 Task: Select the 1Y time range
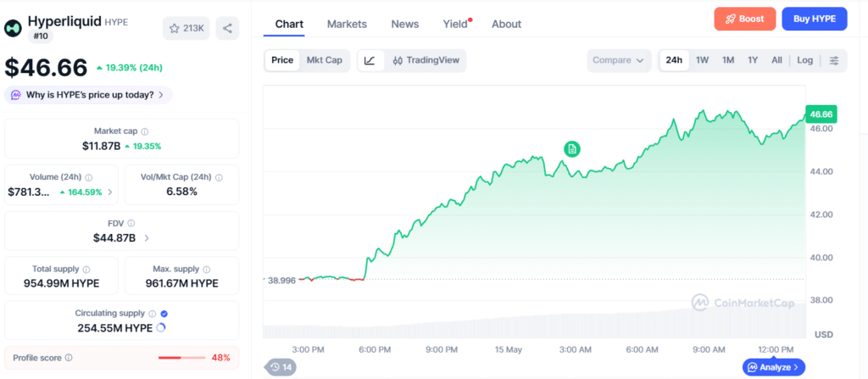click(753, 60)
